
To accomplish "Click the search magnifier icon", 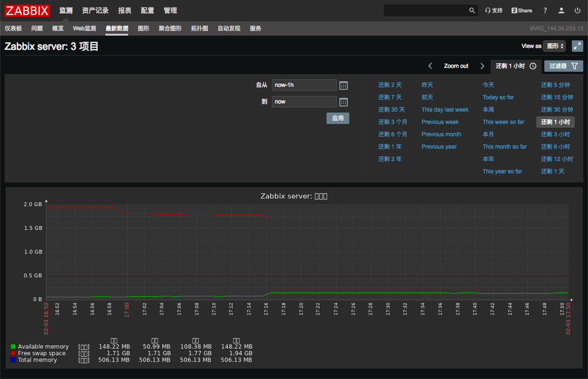I will [x=472, y=10].
